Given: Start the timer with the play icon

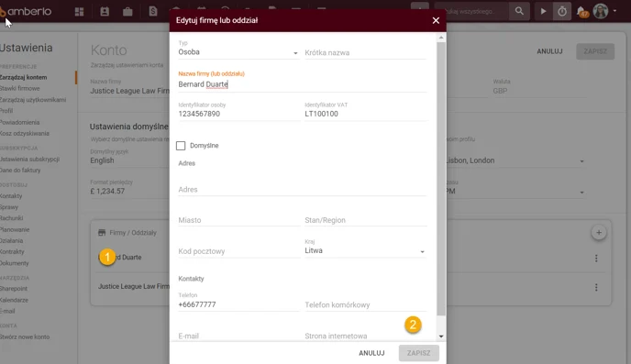Looking at the screenshot, I should coord(543,11).
